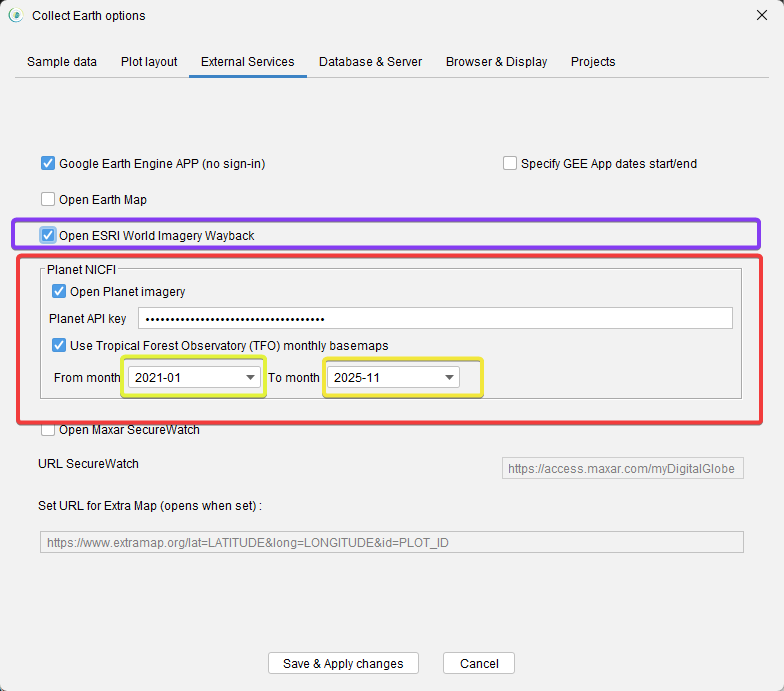Toggle Open ESRI World Imagery Wayback
The image size is (784, 691).
(x=48, y=236)
